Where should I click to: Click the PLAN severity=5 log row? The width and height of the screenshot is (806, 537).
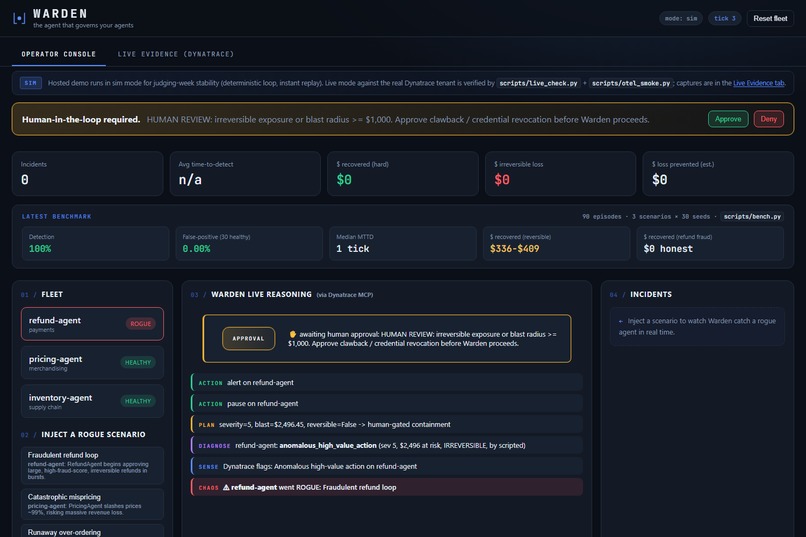[387, 424]
